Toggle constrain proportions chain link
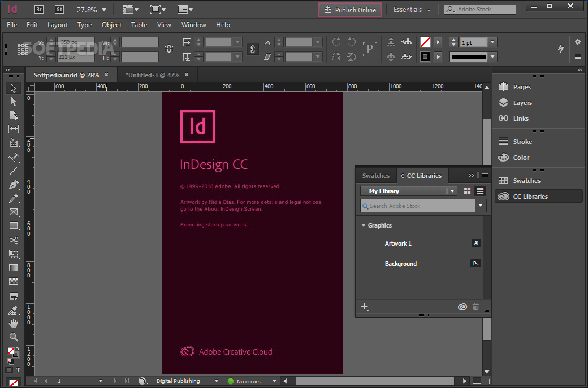This screenshot has height=388, width=588. [x=253, y=49]
